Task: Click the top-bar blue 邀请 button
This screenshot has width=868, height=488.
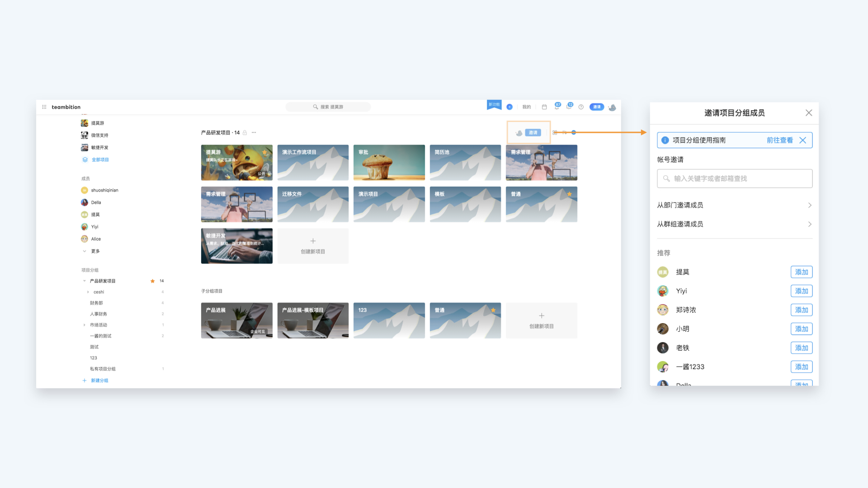Action: click(x=597, y=107)
